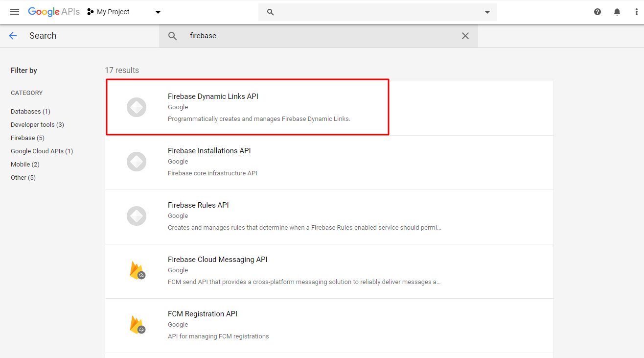Click the FCM send API description text
644x358 pixels.
click(304, 282)
